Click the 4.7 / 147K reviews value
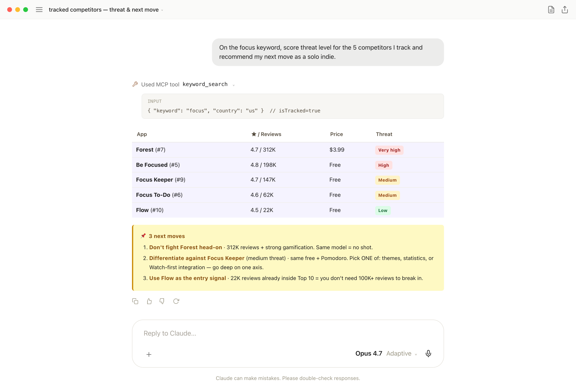Image resolution: width=576 pixels, height=392 pixels. click(263, 180)
